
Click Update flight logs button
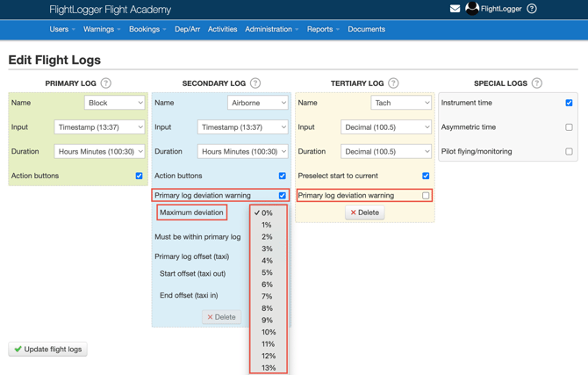pos(48,350)
